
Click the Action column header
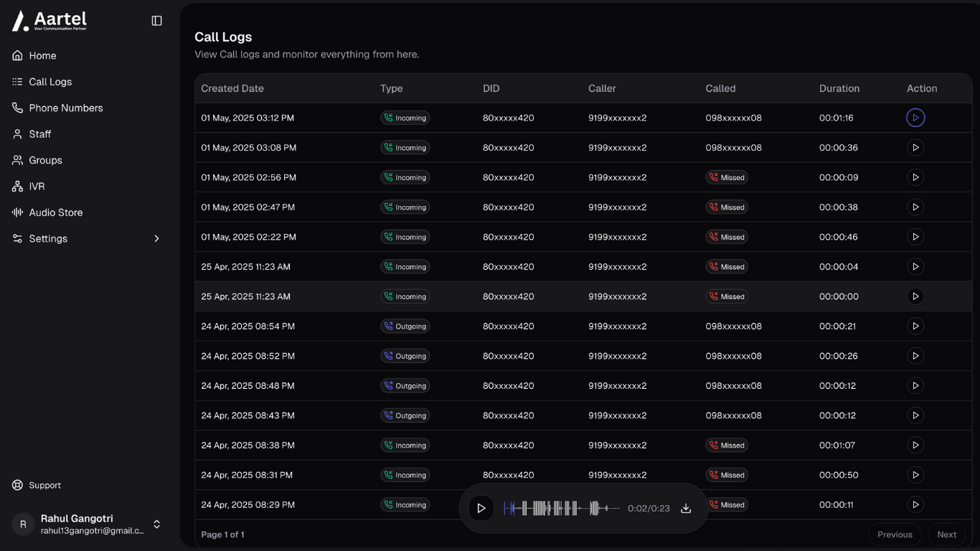pos(922,88)
